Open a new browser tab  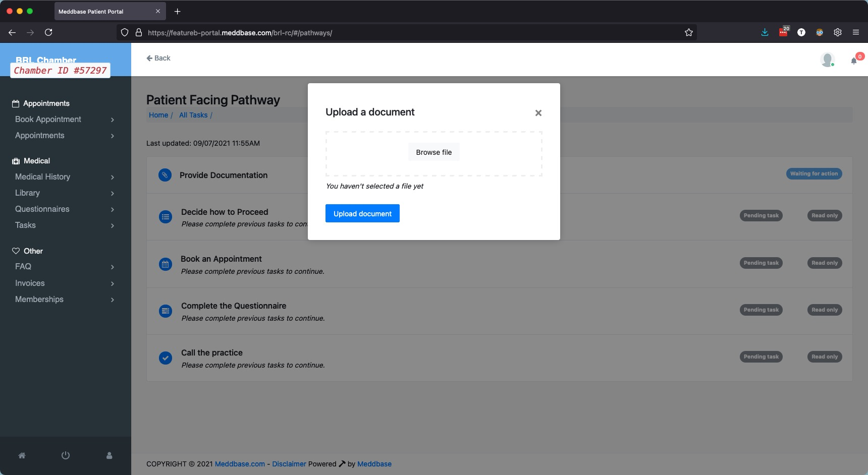[177, 11]
